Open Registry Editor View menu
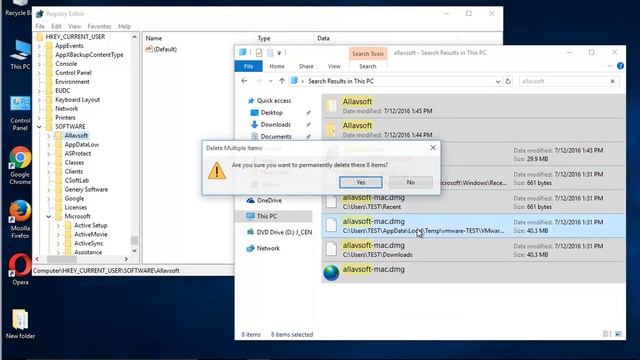640x360 pixels. pos(74,26)
